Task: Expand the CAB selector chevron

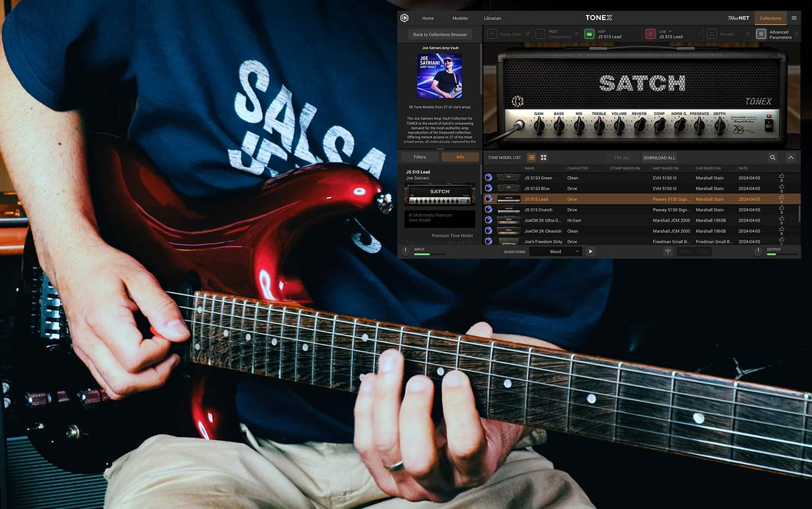Action: 671,31
